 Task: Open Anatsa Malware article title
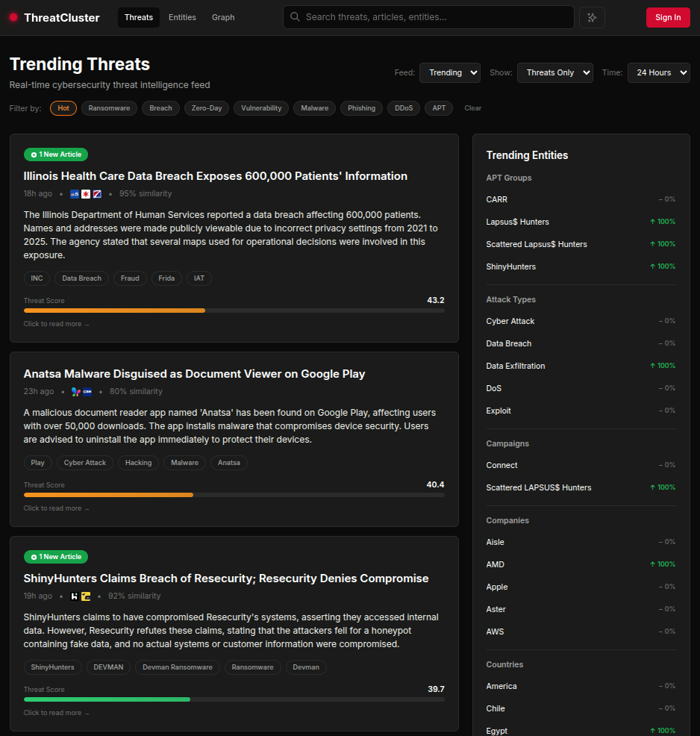194,374
